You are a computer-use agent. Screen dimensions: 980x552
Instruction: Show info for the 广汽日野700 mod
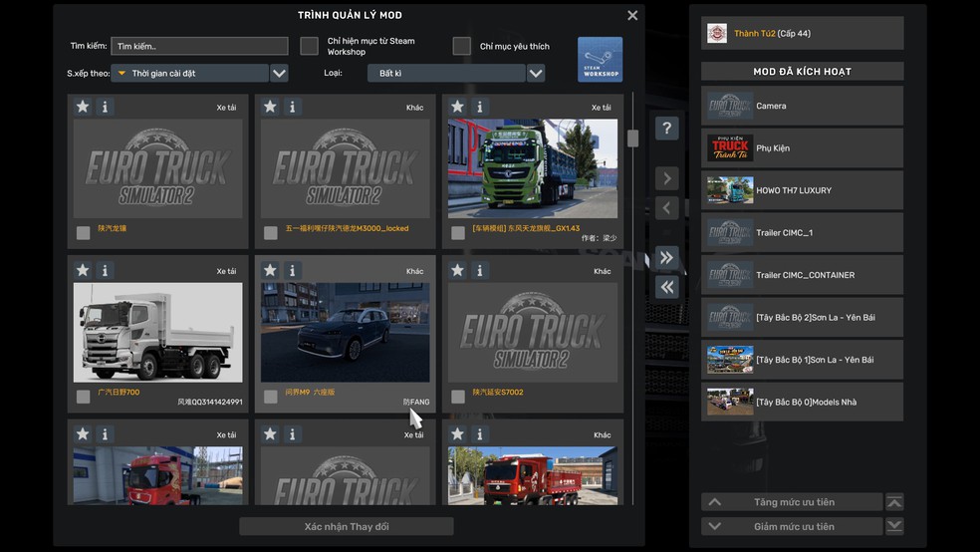(x=105, y=271)
